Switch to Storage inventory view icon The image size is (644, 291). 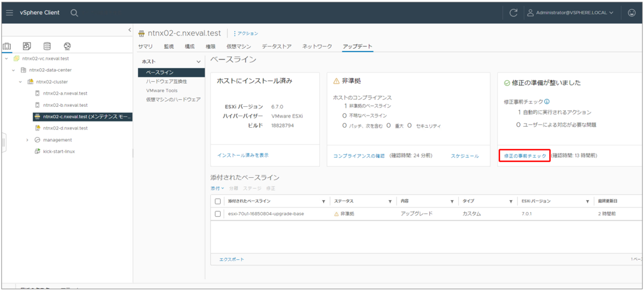coord(47,46)
